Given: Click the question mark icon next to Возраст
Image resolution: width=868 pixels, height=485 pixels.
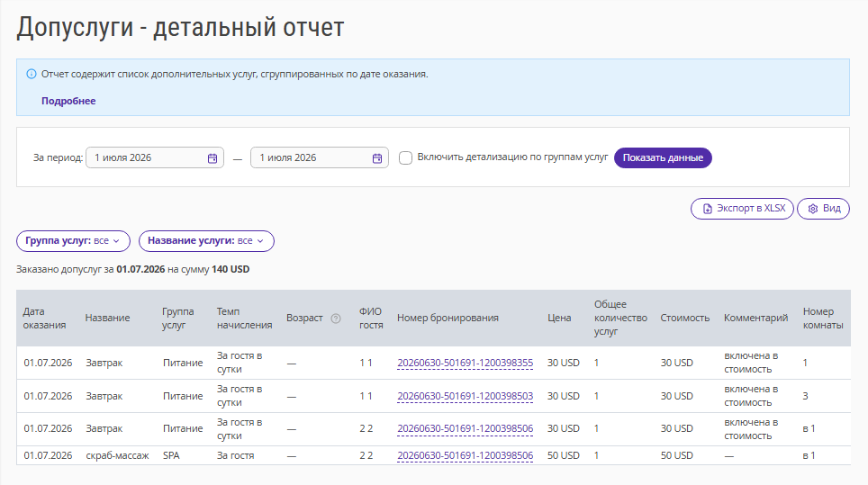Looking at the screenshot, I should 336,318.
